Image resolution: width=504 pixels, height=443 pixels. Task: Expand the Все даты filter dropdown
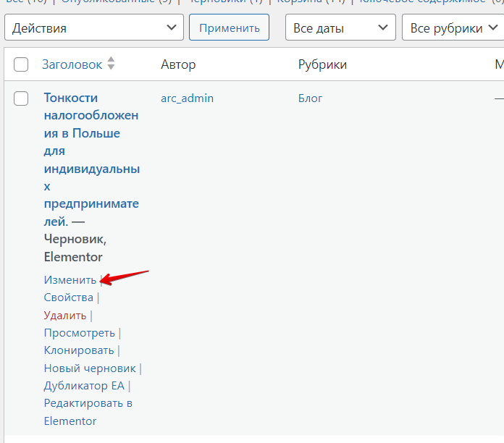click(x=340, y=28)
